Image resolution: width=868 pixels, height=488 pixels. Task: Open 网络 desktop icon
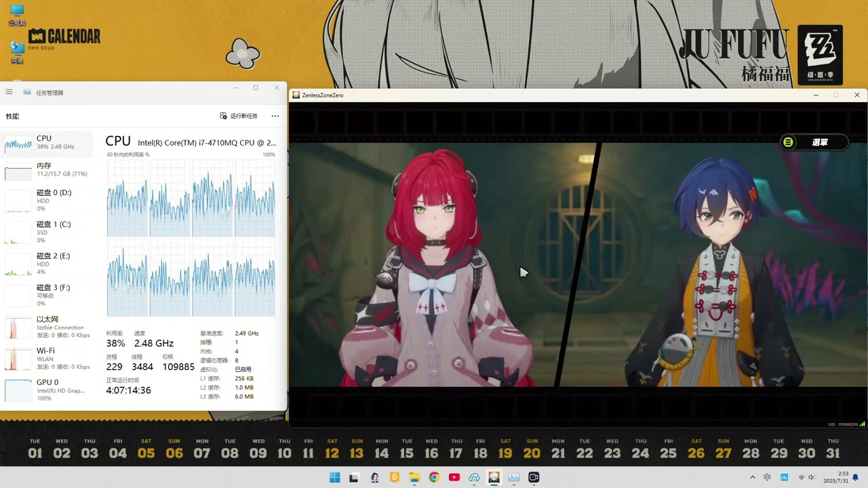pyautogui.click(x=17, y=52)
